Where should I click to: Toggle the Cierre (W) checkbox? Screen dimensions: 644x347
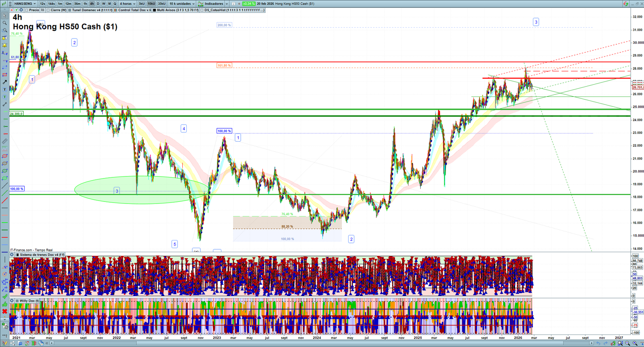48,10
